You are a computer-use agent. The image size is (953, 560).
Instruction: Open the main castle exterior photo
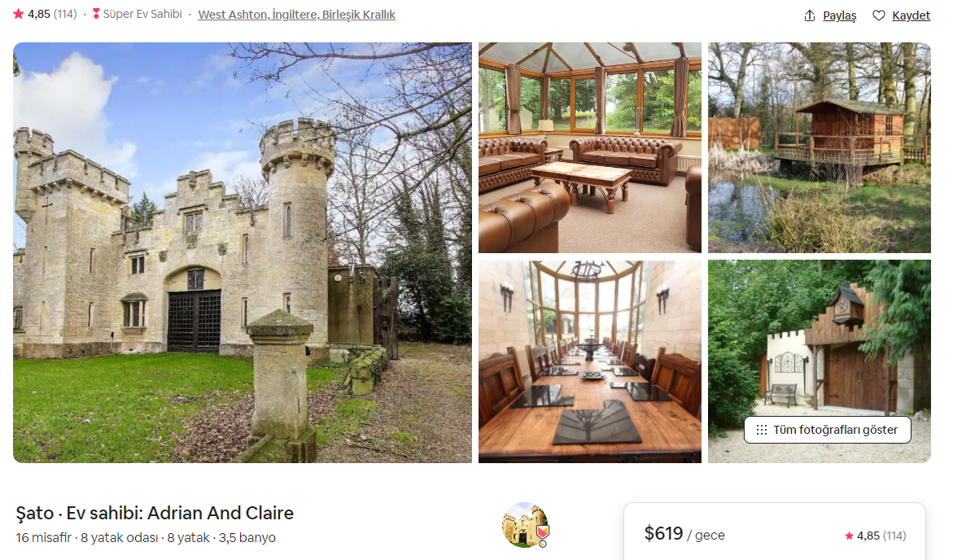(x=243, y=252)
